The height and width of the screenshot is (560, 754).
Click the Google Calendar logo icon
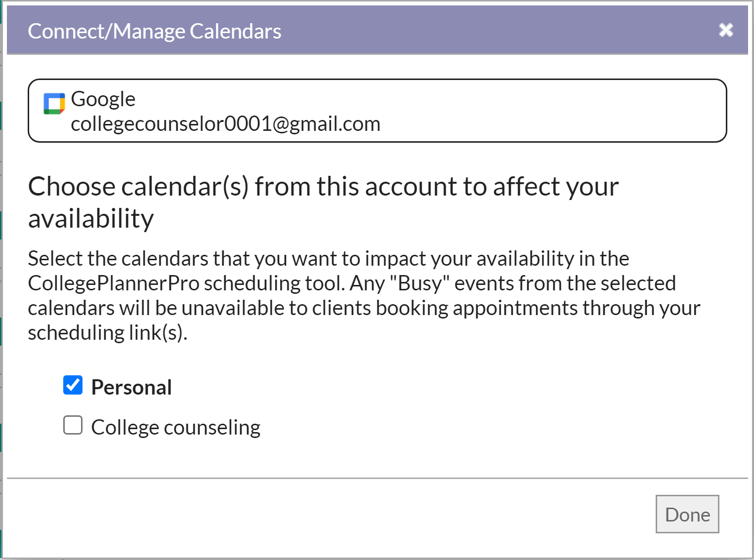pyautogui.click(x=54, y=103)
